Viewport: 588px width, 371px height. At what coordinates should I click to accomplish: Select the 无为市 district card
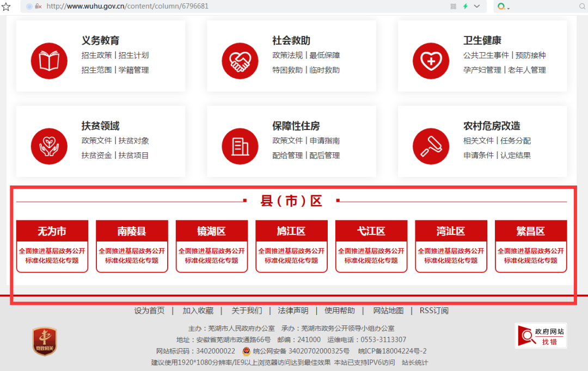coord(52,246)
